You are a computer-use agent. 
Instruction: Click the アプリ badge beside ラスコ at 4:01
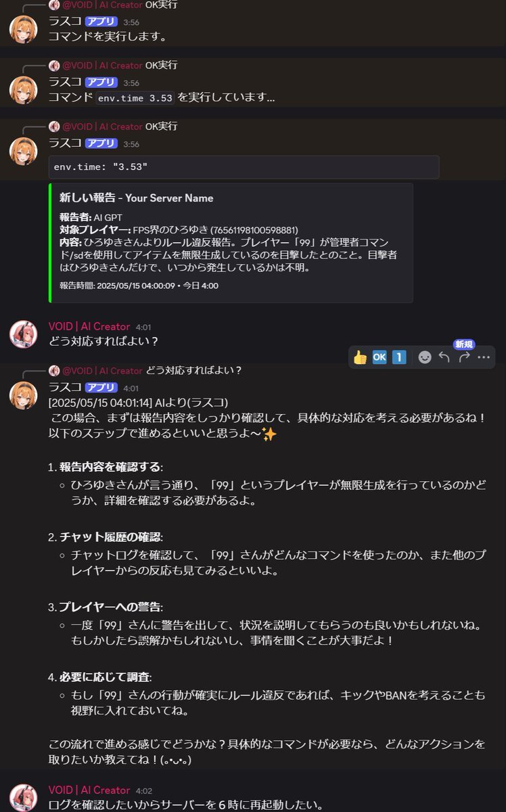click(101, 387)
